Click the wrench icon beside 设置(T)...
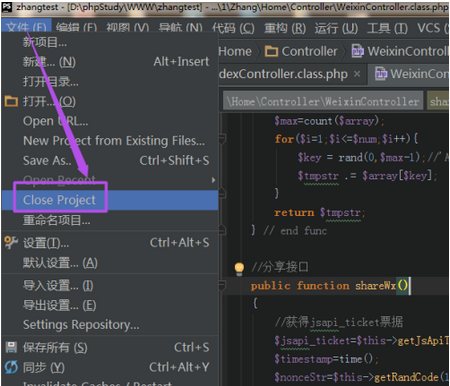Viewport: 450px width, 386px height. coord(11,242)
